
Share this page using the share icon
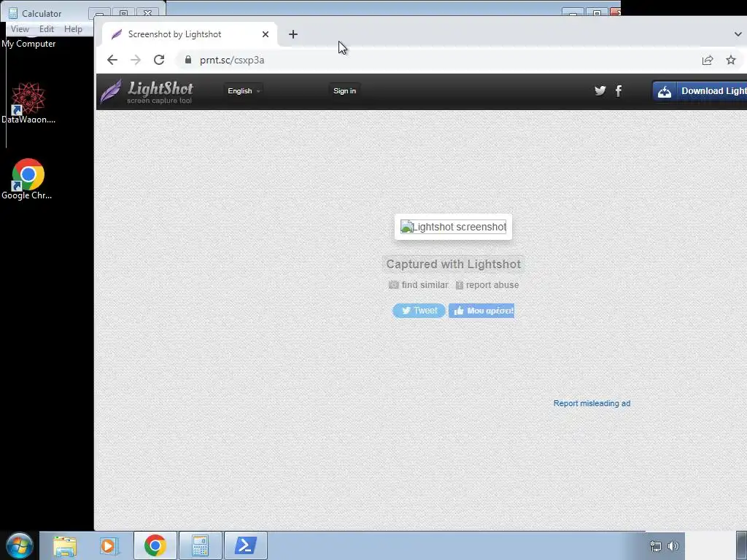tap(708, 60)
